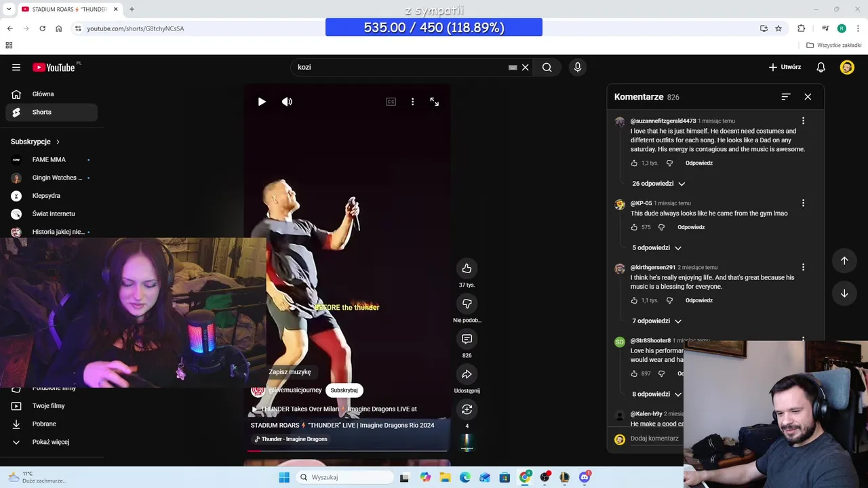Open the on-screen keyboard icon in search

(x=513, y=67)
